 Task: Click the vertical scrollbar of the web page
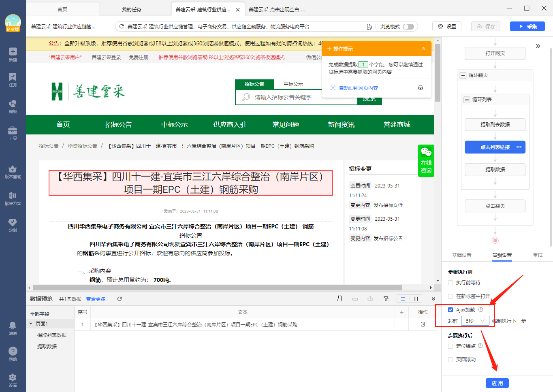tap(438, 73)
